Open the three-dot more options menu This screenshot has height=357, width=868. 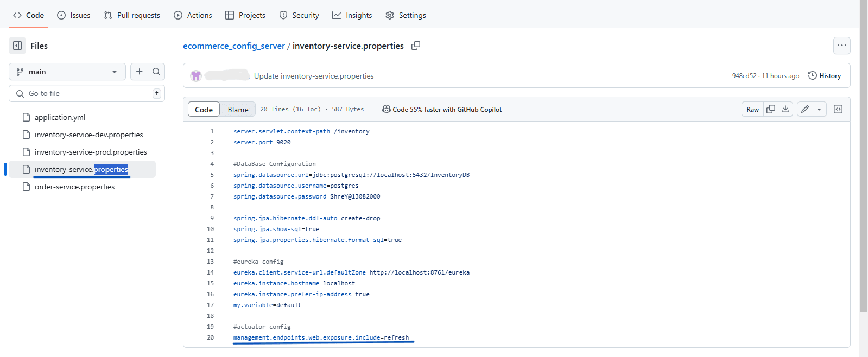coord(841,46)
